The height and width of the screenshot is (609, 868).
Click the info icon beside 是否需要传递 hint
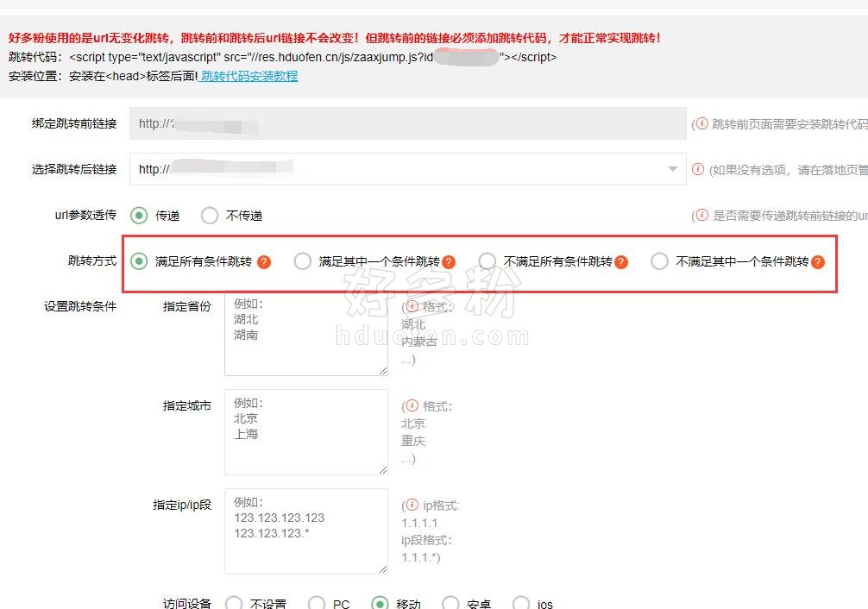click(x=701, y=215)
